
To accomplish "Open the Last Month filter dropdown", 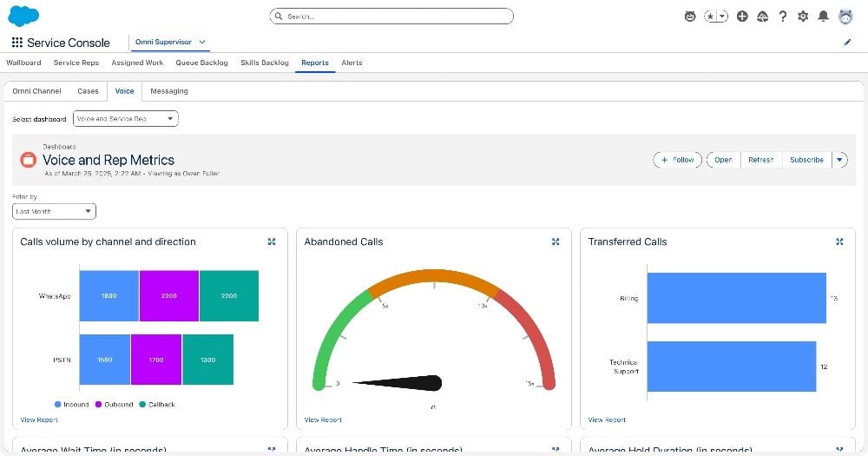I will pos(54,211).
